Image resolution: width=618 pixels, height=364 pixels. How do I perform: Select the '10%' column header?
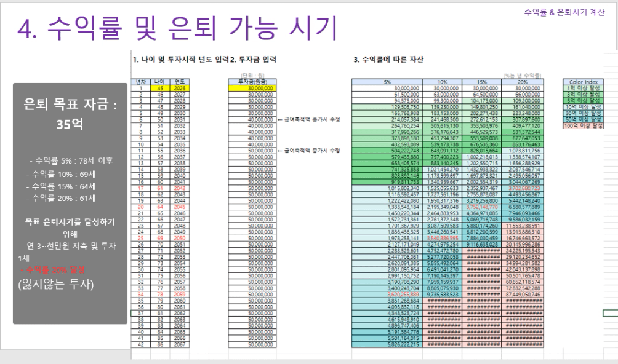442,82
